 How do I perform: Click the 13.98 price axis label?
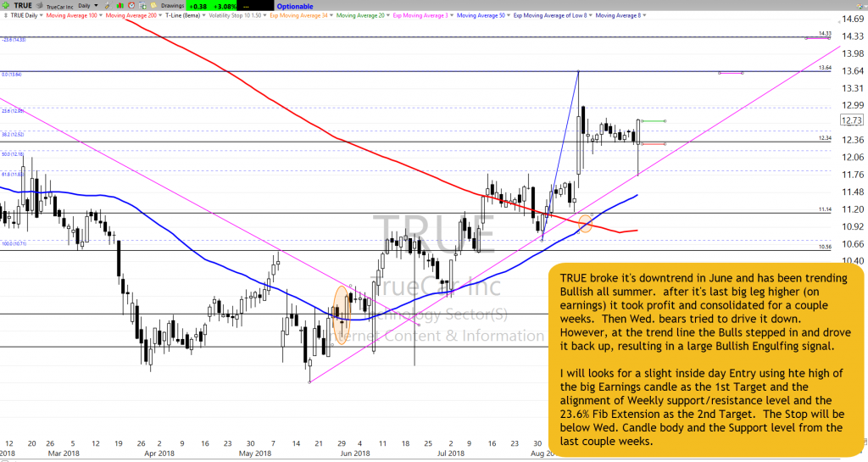(853, 53)
